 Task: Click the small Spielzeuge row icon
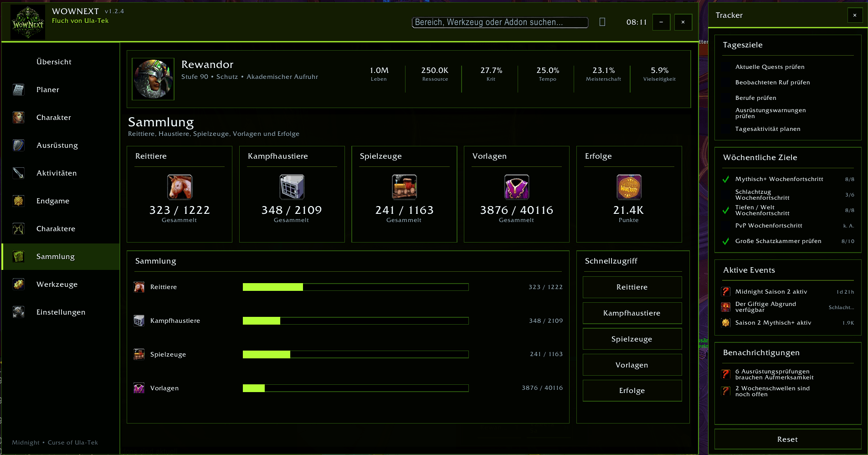tap(139, 354)
